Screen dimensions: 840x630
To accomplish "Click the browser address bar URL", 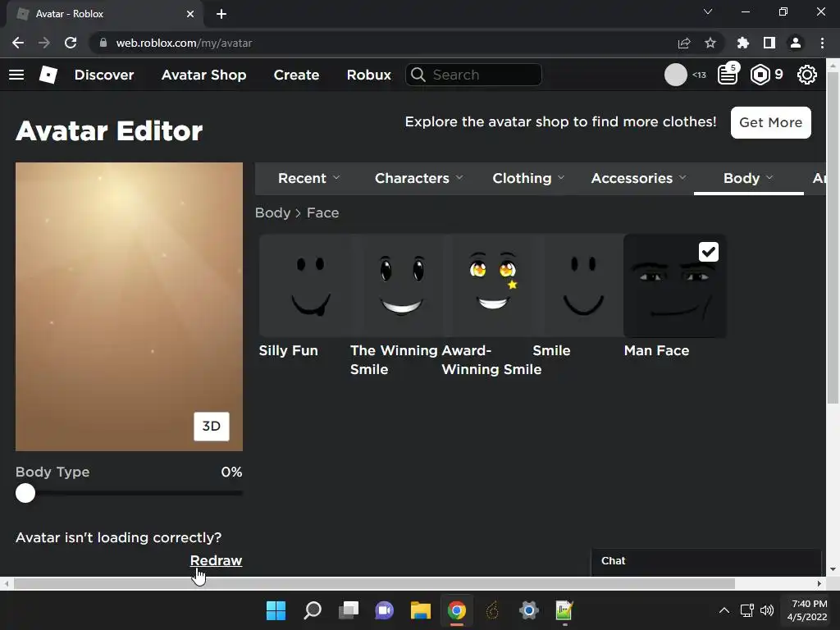I will pyautogui.click(x=184, y=43).
